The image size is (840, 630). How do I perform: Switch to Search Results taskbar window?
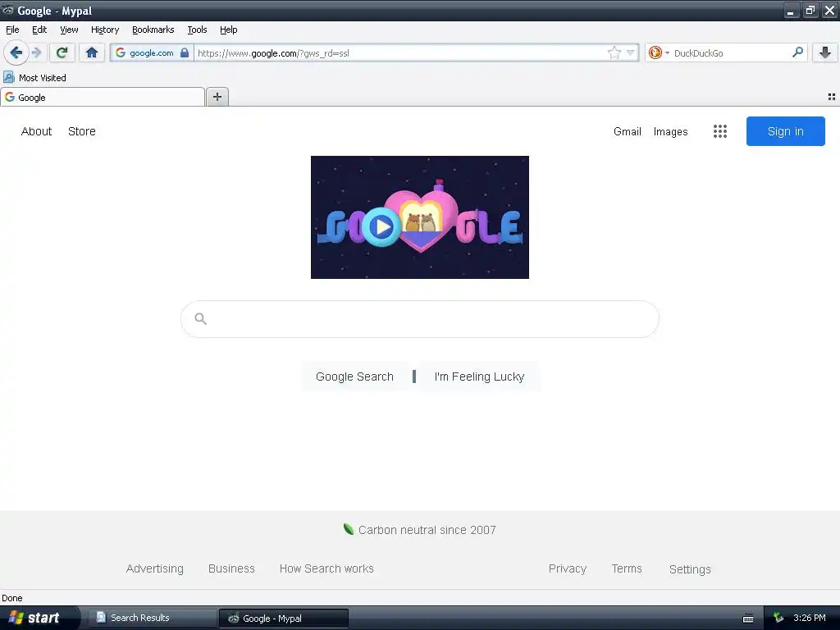152,618
